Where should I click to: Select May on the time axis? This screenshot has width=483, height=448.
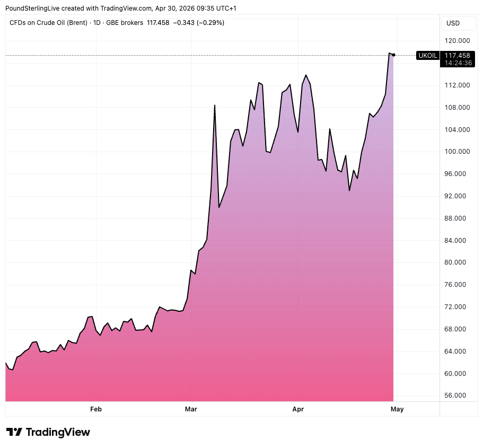point(397,409)
